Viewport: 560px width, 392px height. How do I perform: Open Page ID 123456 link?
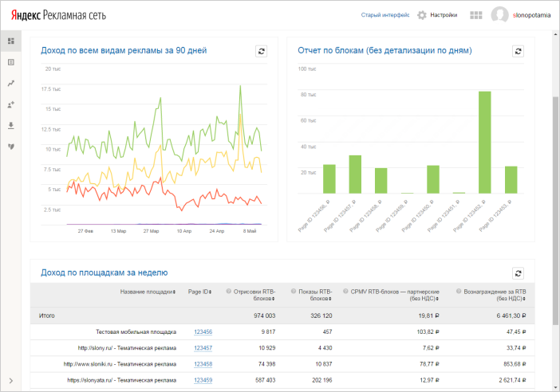(x=203, y=332)
